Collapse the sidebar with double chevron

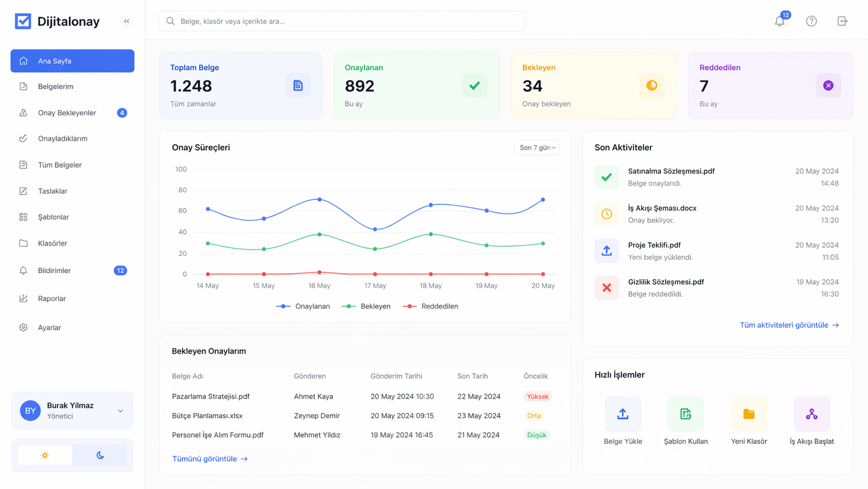tap(127, 21)
